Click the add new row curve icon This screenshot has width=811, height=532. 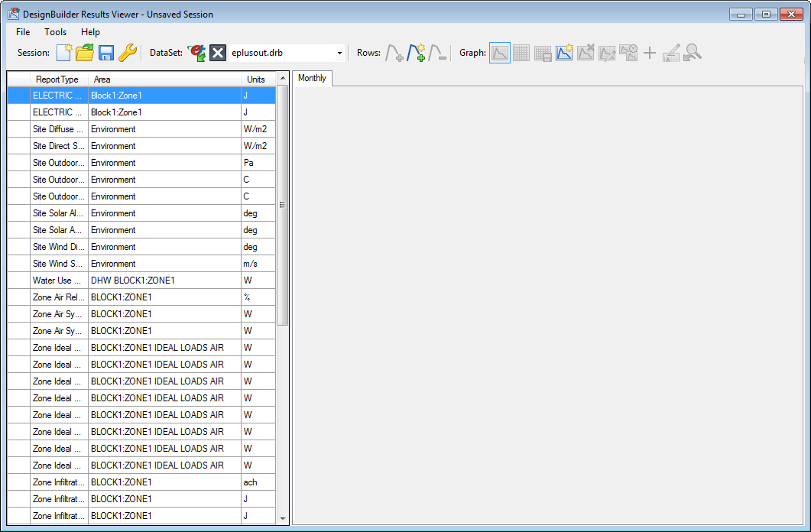tap(417, 53)
